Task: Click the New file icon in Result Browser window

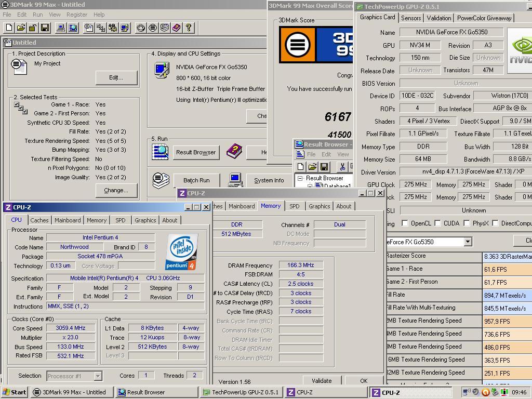Action: point(301,167)
